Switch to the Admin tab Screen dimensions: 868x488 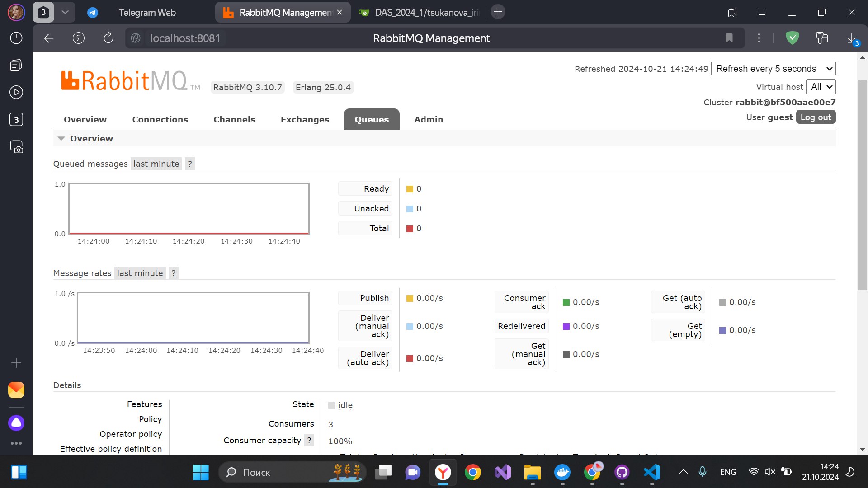429,119
